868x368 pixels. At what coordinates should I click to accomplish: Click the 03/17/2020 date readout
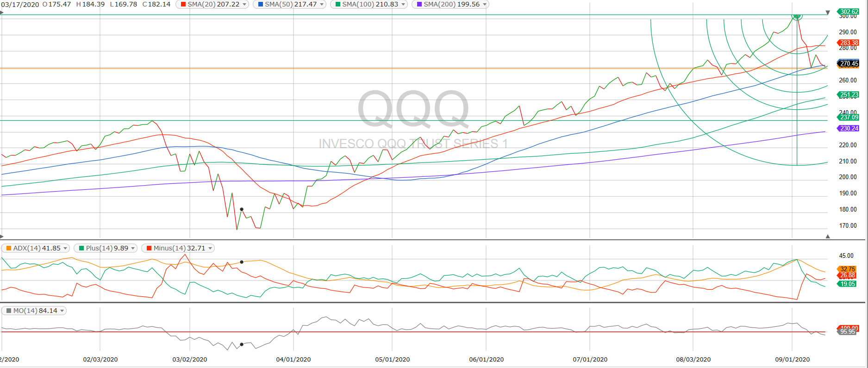click(x=20, y=4)
